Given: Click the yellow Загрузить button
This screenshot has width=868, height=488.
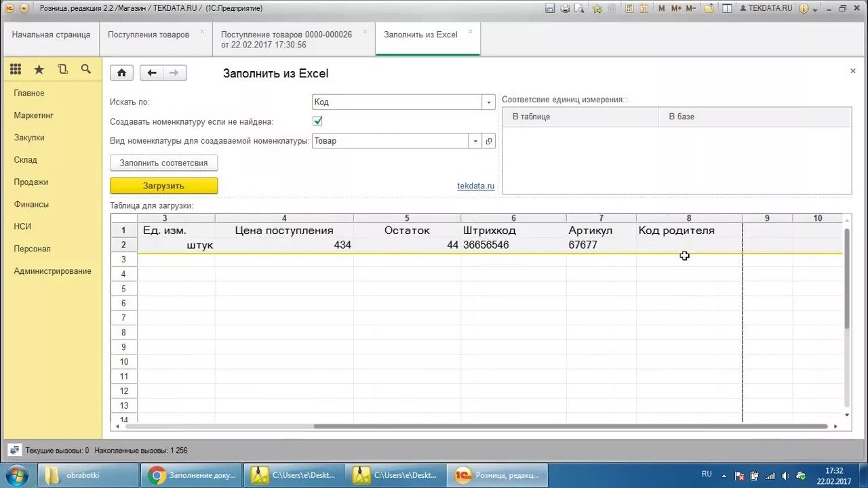Looking at the screenshot, I should 164,186.
